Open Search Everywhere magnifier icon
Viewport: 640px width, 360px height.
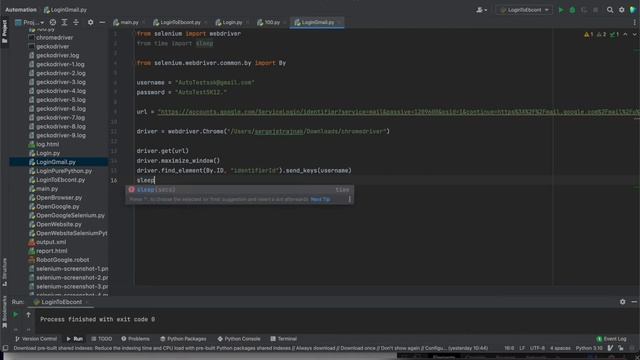(610, 10)
